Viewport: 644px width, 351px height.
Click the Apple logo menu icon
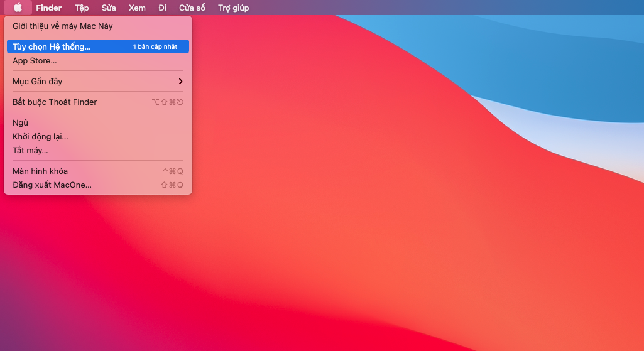[18, 8]
